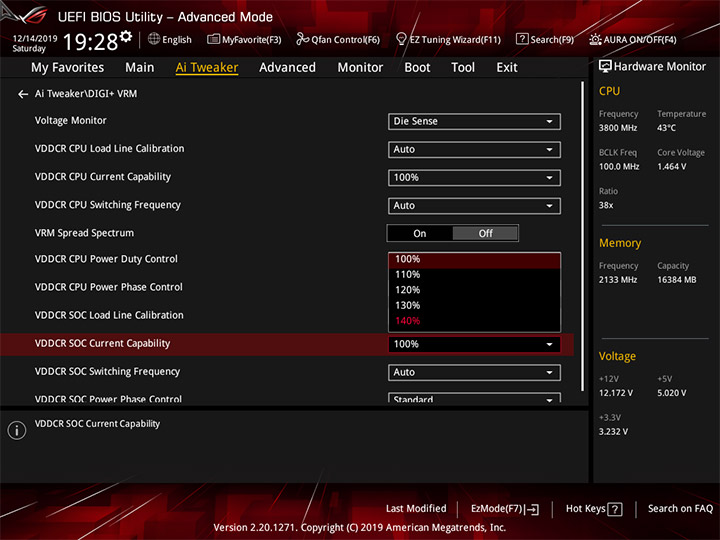The width and height of the screenshot is (720, 540).
Task: Click the back arrow beside Ai Tweaker\DIGI+ VRM
Action: coord(23,94)
